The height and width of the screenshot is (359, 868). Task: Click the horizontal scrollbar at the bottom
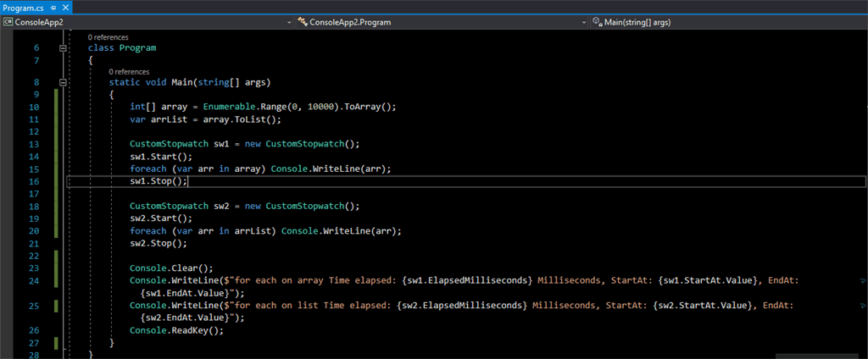pyautogui.click(x=424, y=356)
